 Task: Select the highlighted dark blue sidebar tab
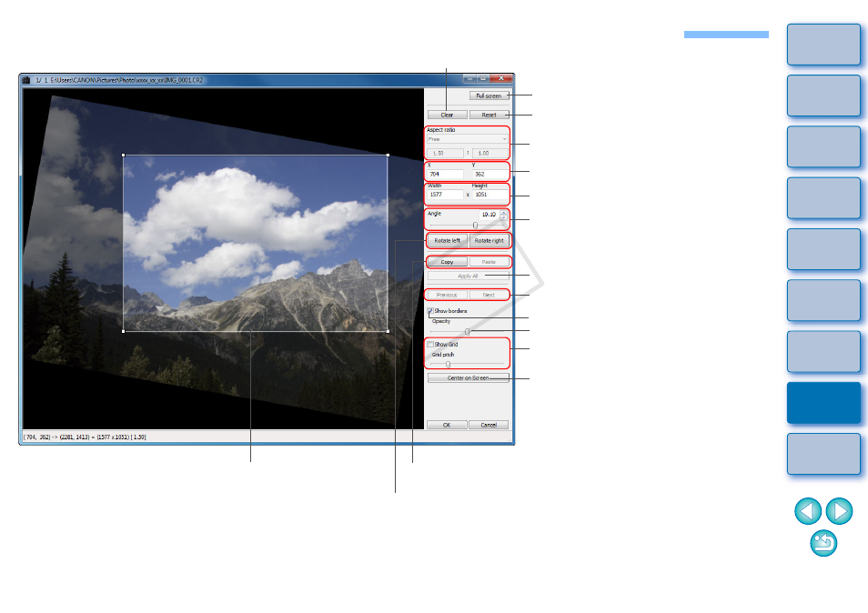coord(823,403)
